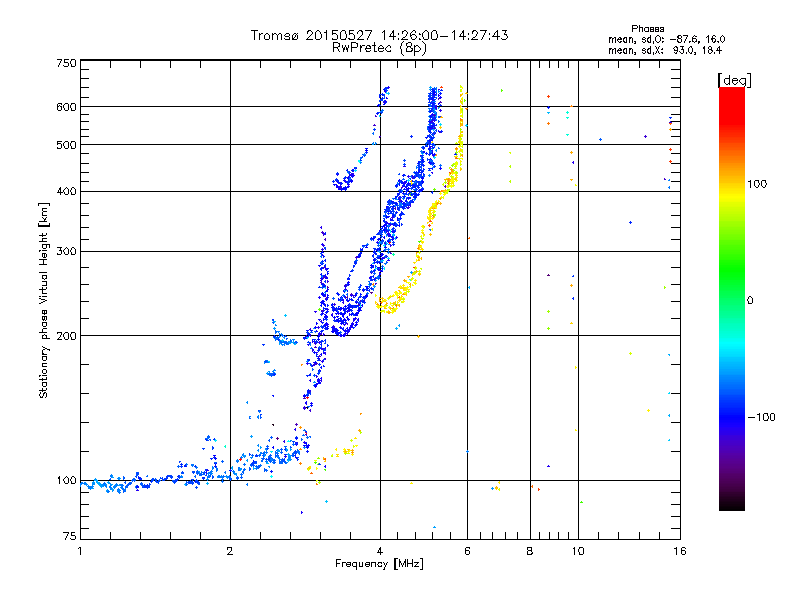
Task: Click the colorbar tick label '-100'
Action: (761, 417)
